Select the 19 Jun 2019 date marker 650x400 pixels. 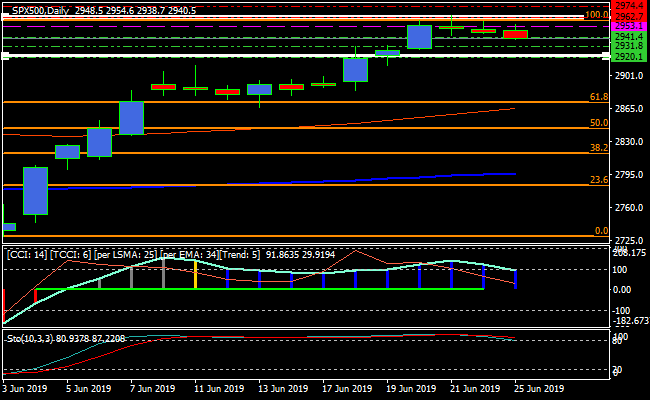(411, 389)
